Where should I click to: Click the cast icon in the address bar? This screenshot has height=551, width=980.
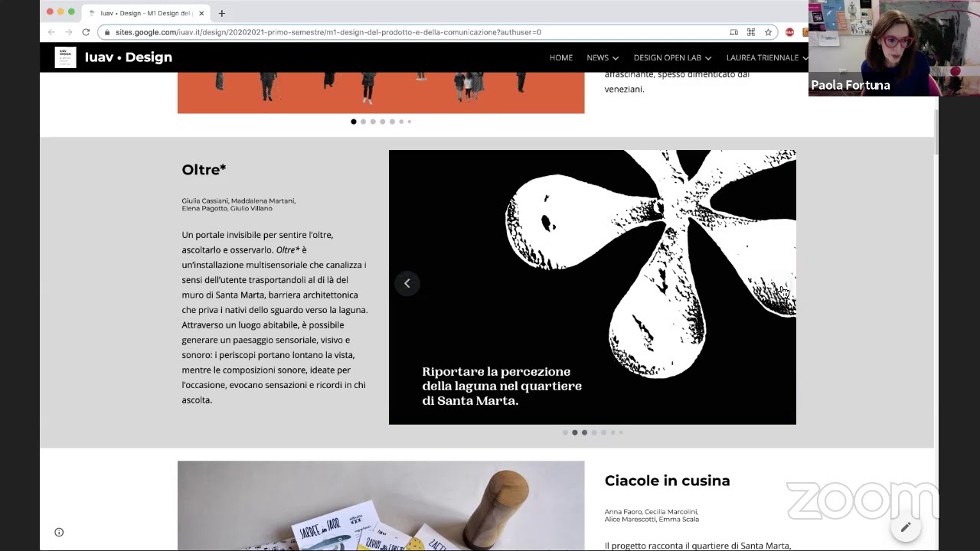tap(733, 32)
